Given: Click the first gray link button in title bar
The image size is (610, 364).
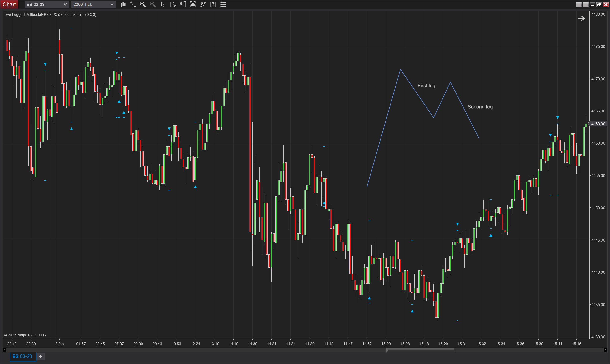Looking at the screenshot, I should pyautogui.click(x=579, y=5).
